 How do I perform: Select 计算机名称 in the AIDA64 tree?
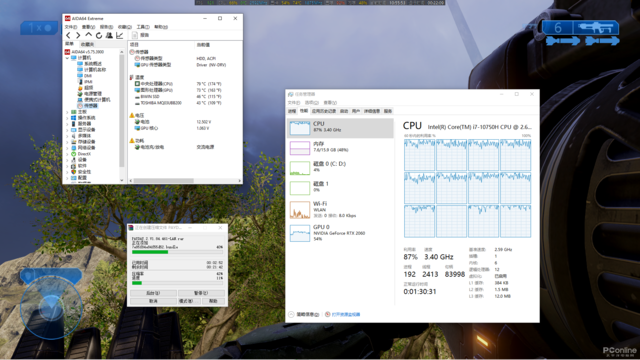(x=92, y=70)
